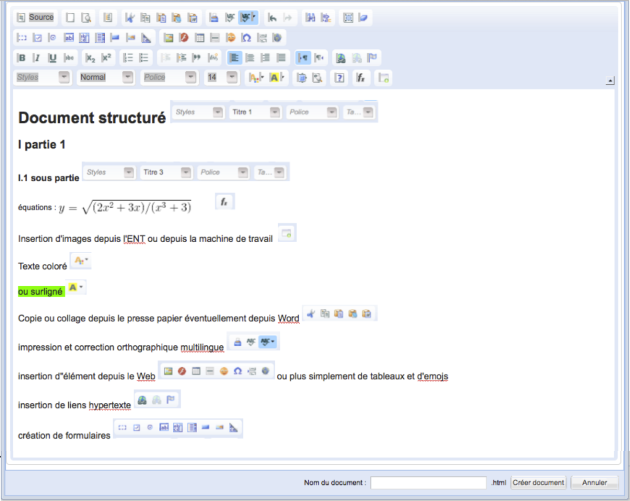Toggle bulleted list
Image resolution: width=630 pixels, height=501 pixels.
click(x=143, y=58)
